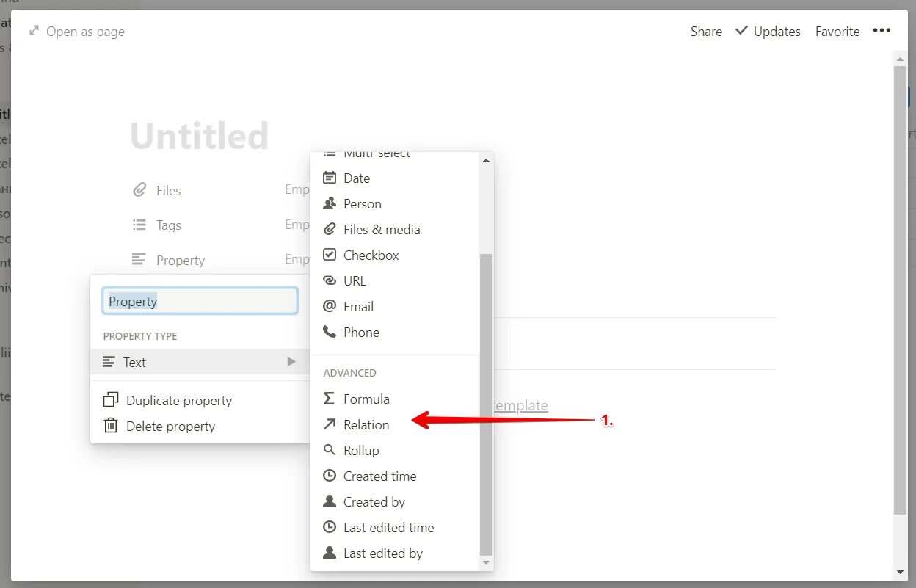Select Files & media property type
Screen dimensions: 916x588
[396, 229]
